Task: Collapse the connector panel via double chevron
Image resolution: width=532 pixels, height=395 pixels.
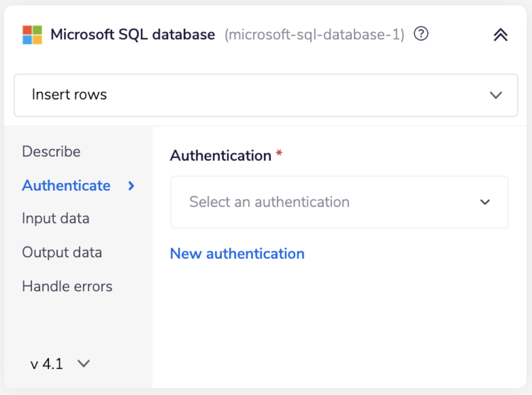Action: point(500,34)
